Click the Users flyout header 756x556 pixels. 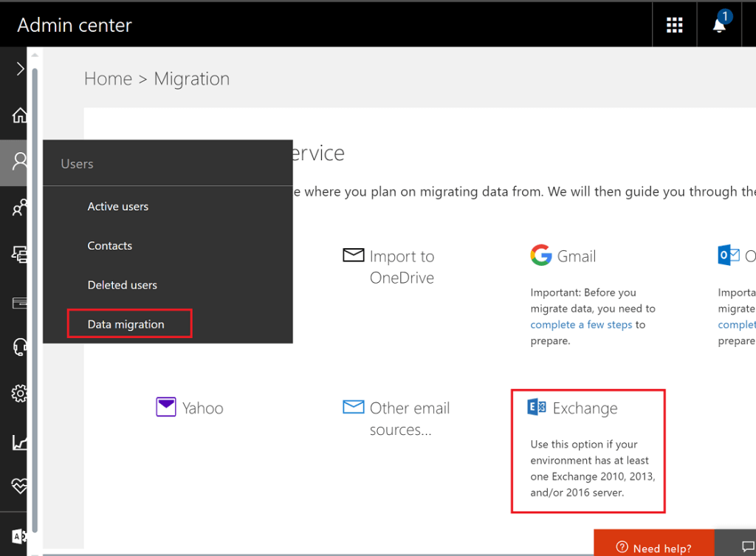pyautogui.click(x=77, y=164)
